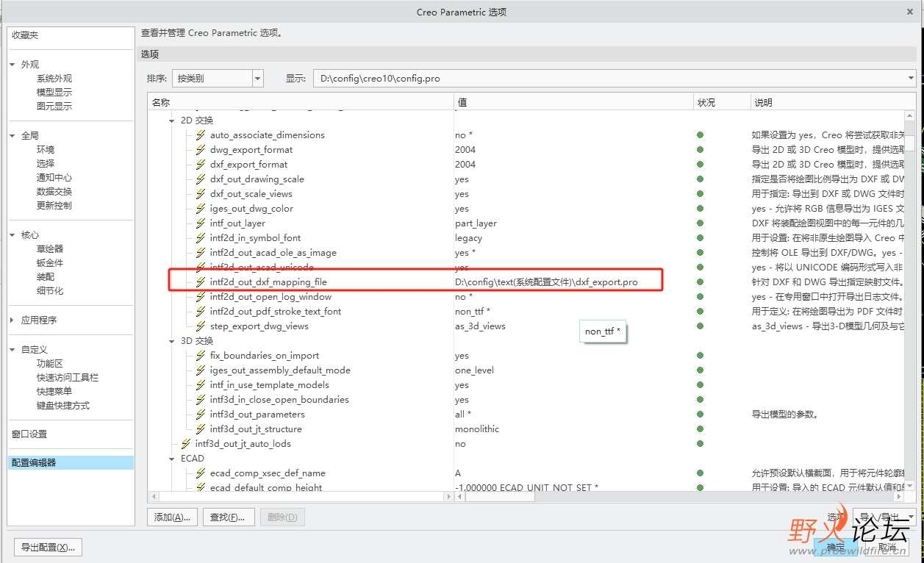Viewport: 924px width, 563px height.
Task: Click value one_level of iges_out_assembly_default_mode
Action: (x=474, y=370)
